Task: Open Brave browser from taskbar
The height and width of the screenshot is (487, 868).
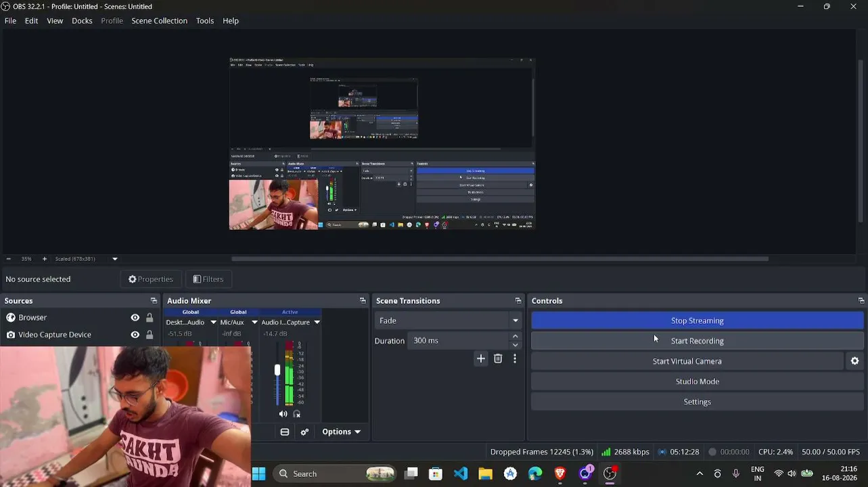Action: coord(560,473)
